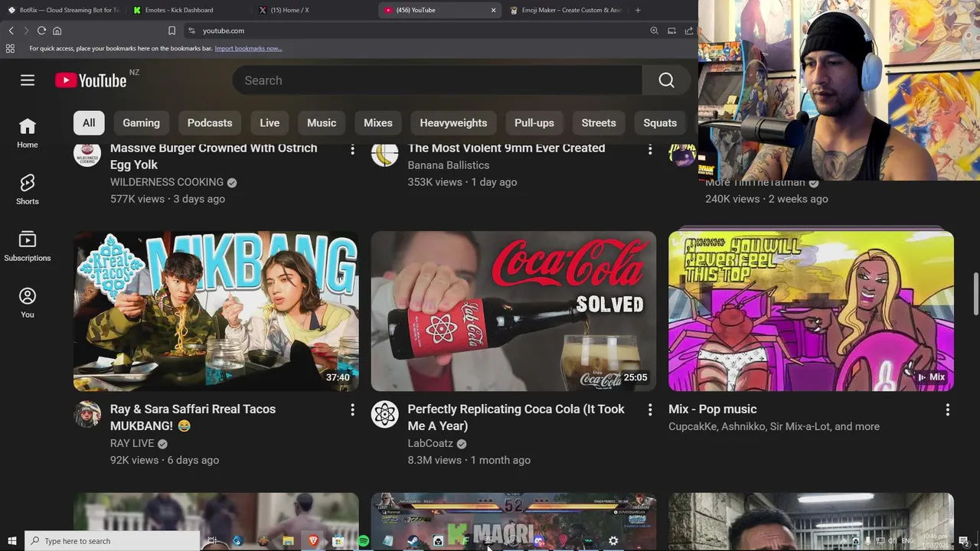Open the YouTube hamburger guide menu
Screen dimensions: 980x551
point(28,80)
